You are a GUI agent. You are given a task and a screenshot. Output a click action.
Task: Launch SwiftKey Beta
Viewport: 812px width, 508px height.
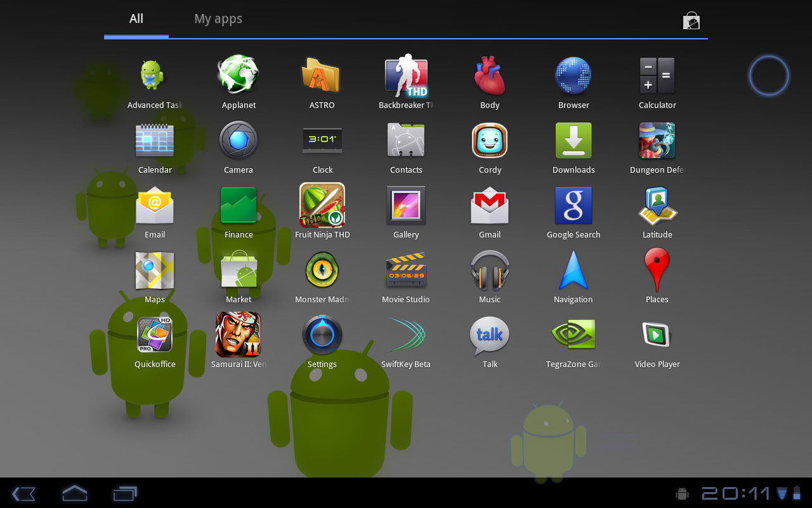[406, 335]
